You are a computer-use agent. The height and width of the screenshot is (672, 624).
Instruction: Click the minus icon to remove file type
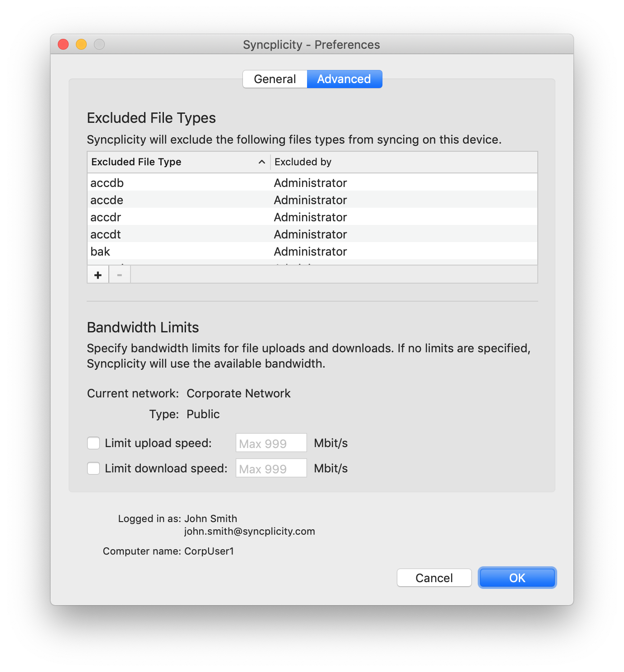120,275
